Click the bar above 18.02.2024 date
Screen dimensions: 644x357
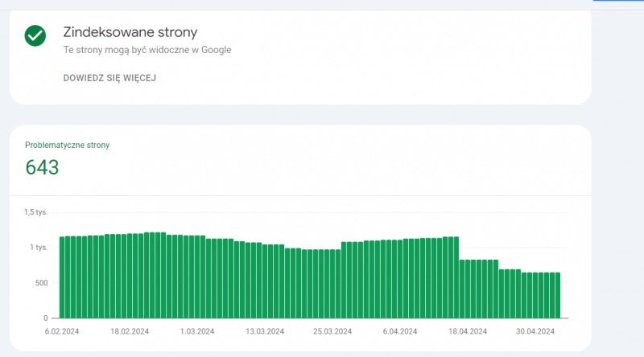pyautogui.click(x=130, y=276)
